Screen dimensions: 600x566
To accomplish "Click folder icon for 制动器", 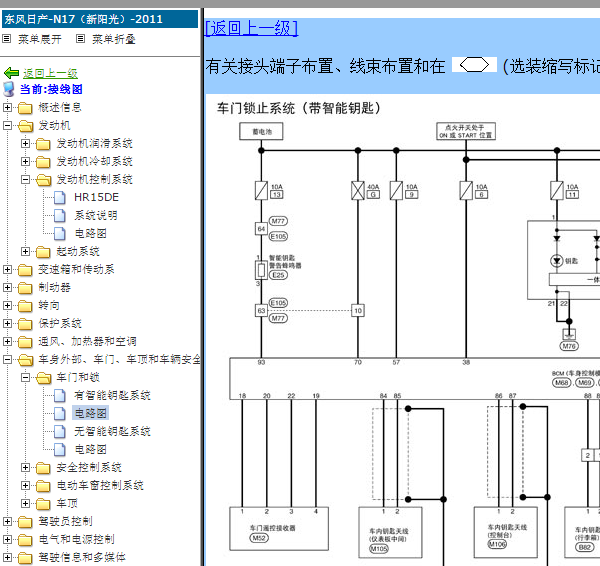I will coord(25,288).
